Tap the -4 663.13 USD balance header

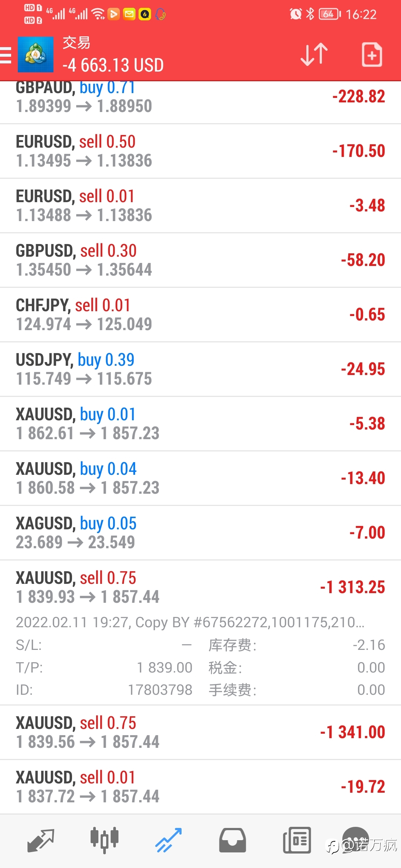pos(113,65)
